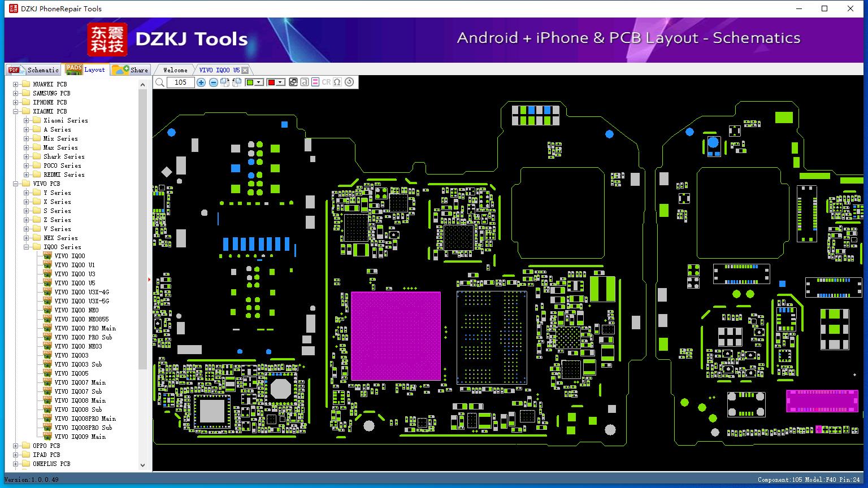Collapse the IQOO Series tree node

27,247
